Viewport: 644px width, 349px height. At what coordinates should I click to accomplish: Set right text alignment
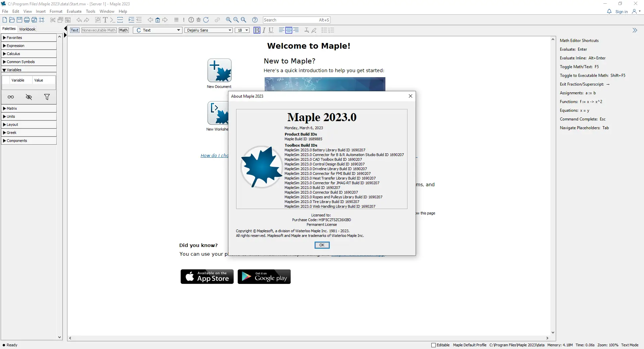coord(296,30)
